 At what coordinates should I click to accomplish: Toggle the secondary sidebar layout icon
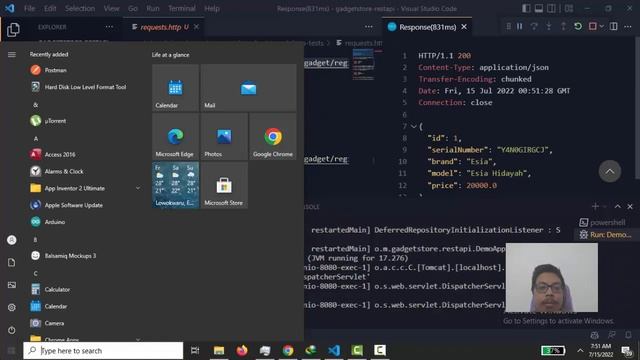pos(551,8)
